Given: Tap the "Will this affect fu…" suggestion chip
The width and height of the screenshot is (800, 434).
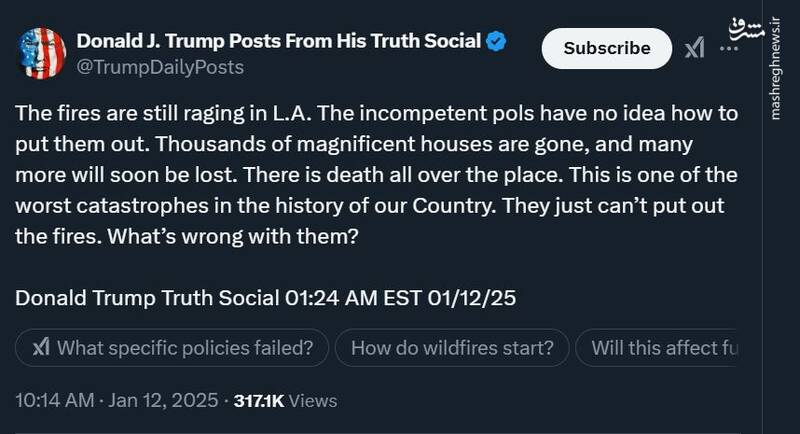Looking at the screenshot, I should coord(662,348).
